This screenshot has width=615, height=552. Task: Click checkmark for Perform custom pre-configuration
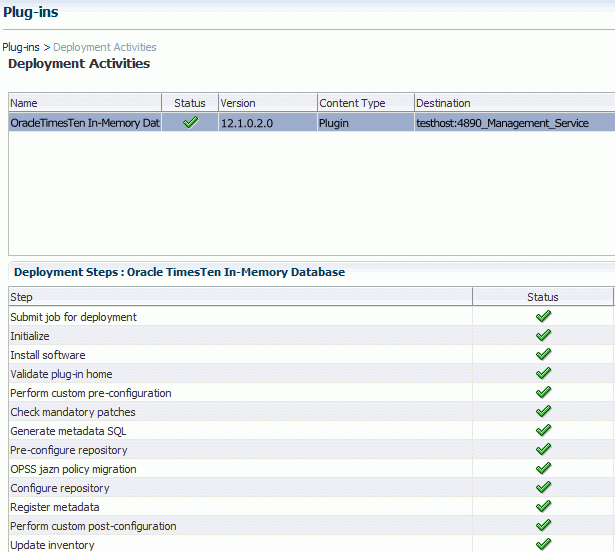pyautogui.click(x=543, y=392)
